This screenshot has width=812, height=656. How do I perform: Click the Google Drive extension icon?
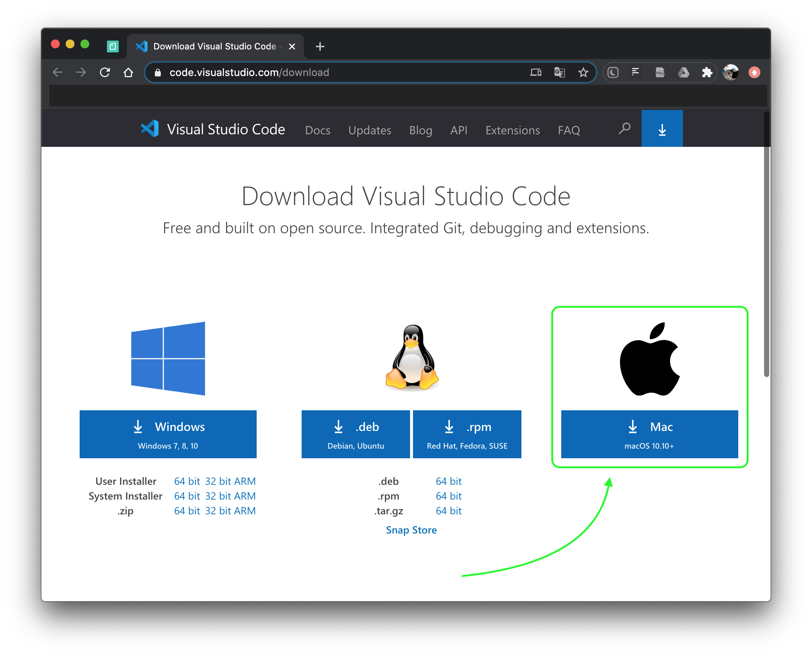click(x=683, y=72)
